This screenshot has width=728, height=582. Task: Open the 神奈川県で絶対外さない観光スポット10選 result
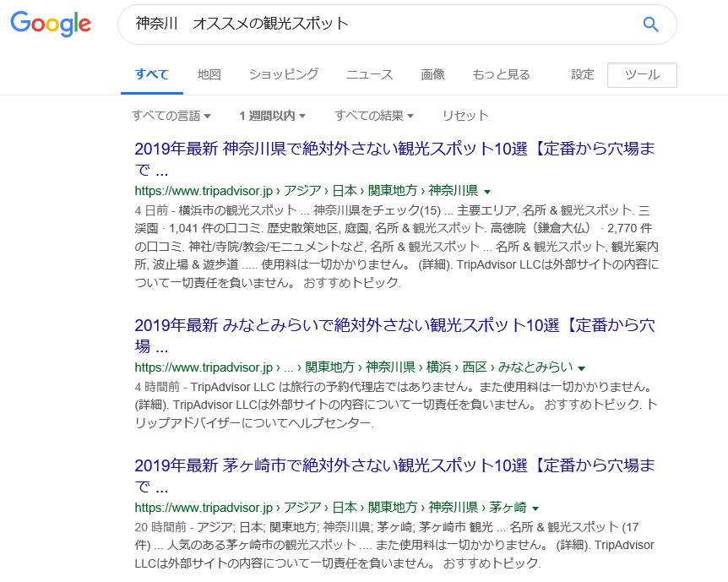394,159
